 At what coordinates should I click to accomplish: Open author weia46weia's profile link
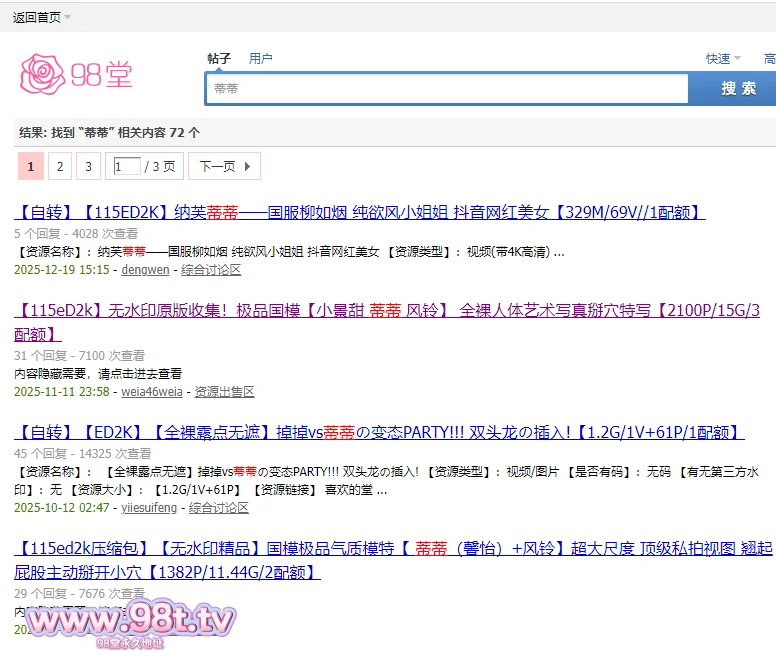pyautogui.click(x=152, y=392)
